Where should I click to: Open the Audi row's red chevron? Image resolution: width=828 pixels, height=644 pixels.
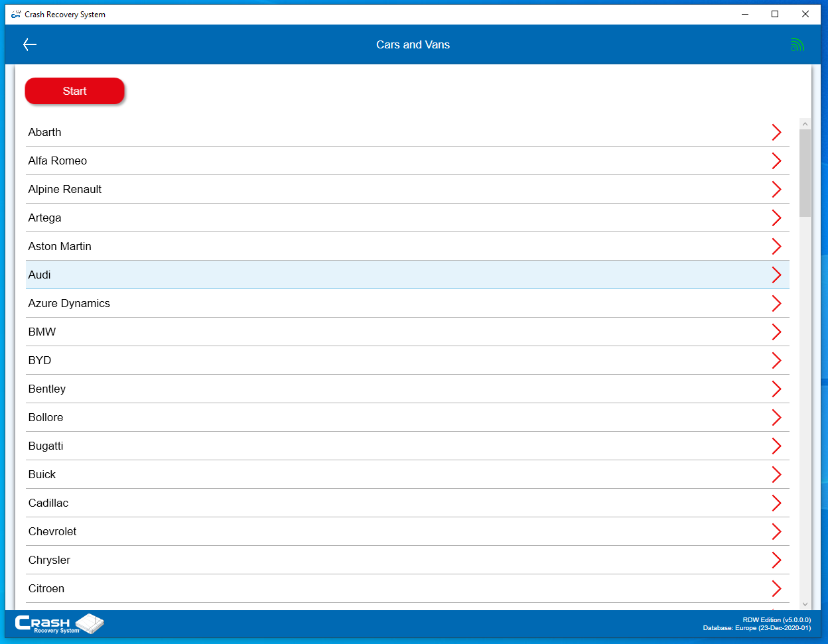[x=776, y=275]
